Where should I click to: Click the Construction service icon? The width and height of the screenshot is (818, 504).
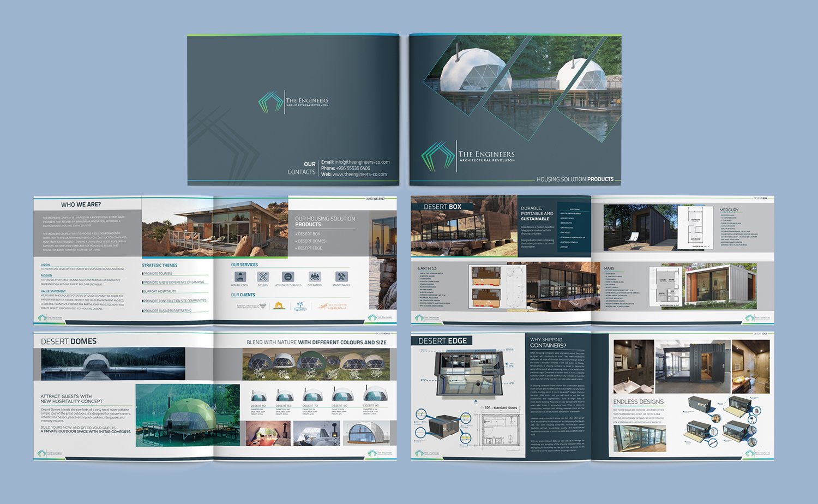(240, 277)
